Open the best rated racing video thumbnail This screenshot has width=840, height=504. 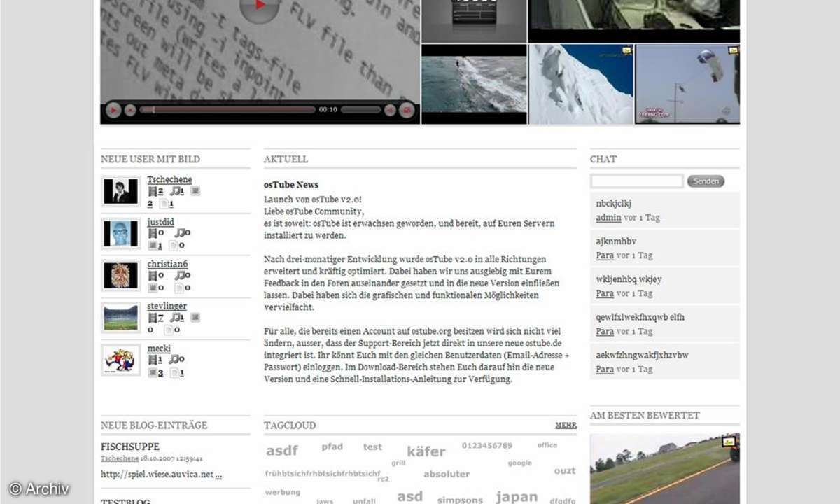[x=664, y=469]
